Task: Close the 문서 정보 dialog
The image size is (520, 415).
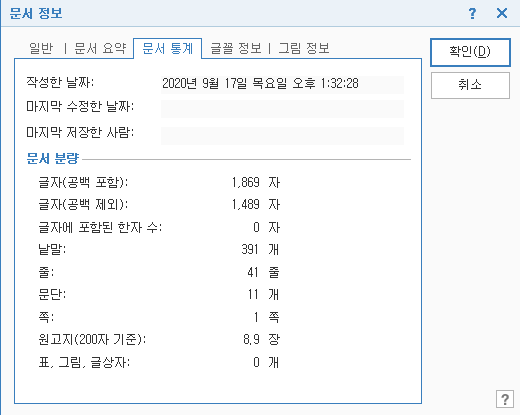Action: pyautogui.click(x=502, y=14)
